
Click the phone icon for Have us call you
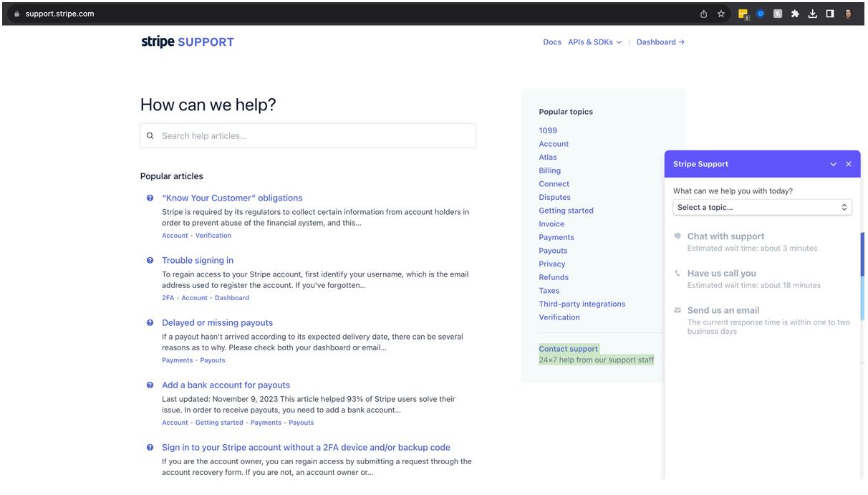[x=677, y=273]
